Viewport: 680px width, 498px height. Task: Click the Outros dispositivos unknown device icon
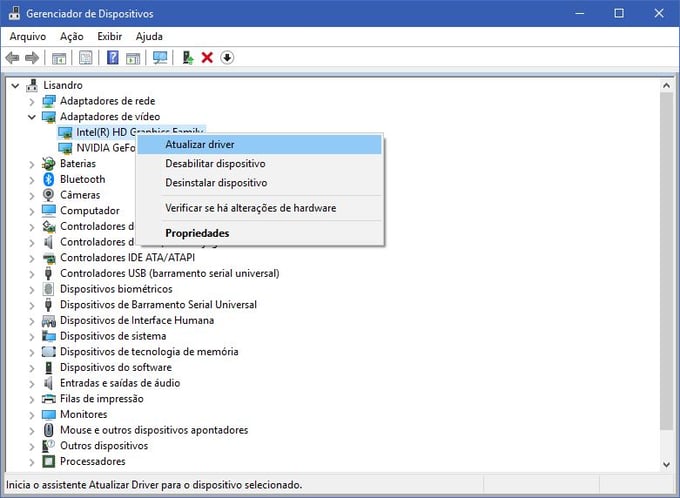click(x=49, y=446)
